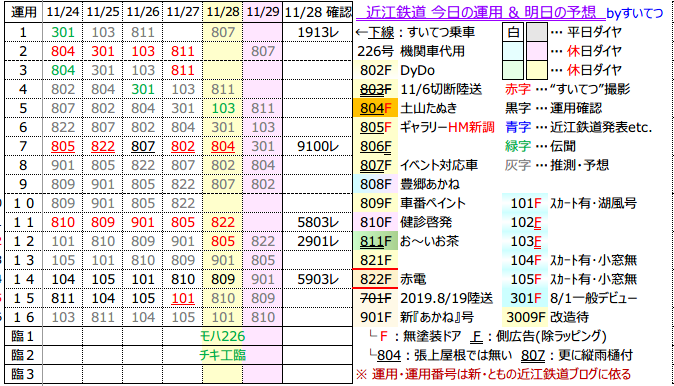The width and height of the screenshot is (674, 386).
Task: Click the 張上屋根では無い footnote for 804
Action: (x=441, y=355)
